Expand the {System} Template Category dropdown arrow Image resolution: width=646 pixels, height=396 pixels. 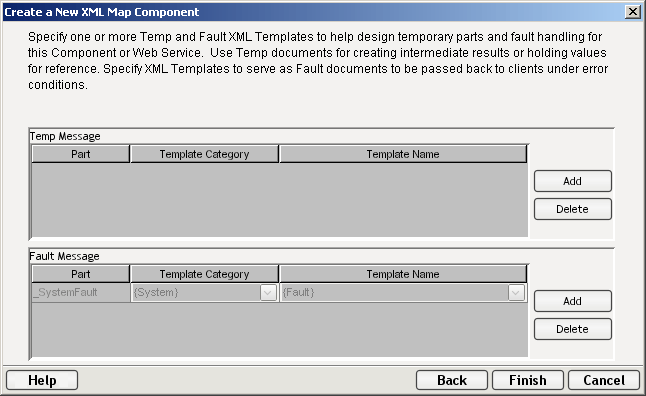click(x=268, y=293)
